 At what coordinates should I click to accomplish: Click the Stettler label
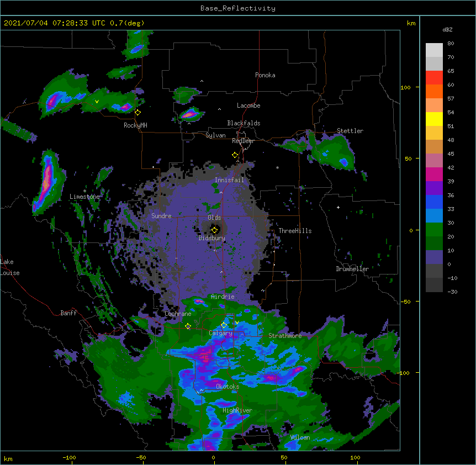(x=350, y=131)
